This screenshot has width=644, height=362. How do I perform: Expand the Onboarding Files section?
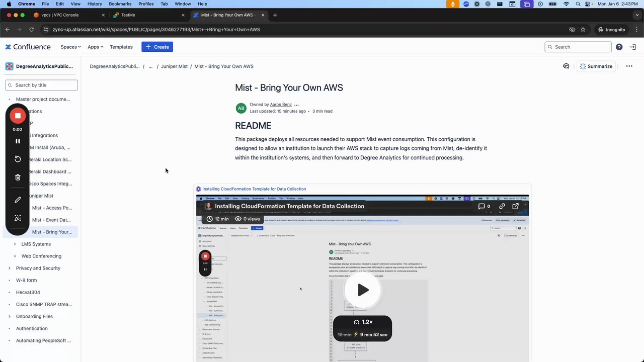tap(9, 316)
